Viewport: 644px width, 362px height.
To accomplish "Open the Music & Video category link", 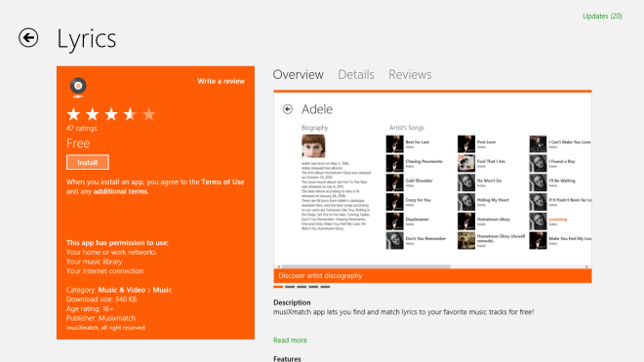I will point(122,290).
